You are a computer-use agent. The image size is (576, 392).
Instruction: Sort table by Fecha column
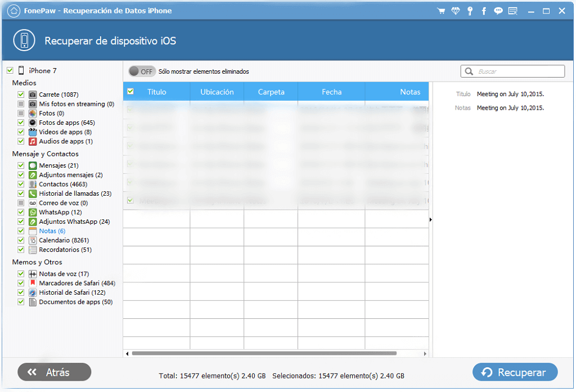coord(332,92)
